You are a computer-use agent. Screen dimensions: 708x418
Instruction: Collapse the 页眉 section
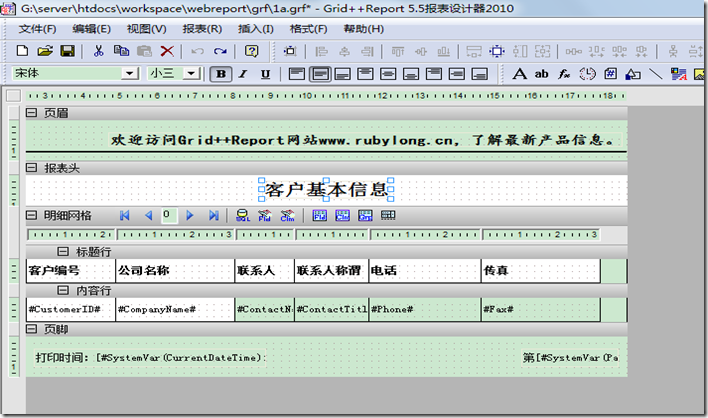pyautogui.click(x=31, y=113)
